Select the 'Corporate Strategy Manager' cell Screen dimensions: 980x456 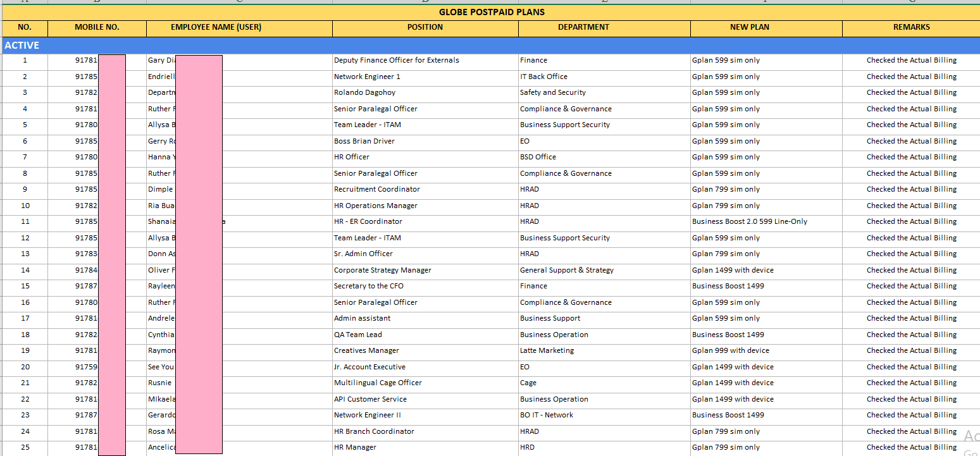pos(425,271)
